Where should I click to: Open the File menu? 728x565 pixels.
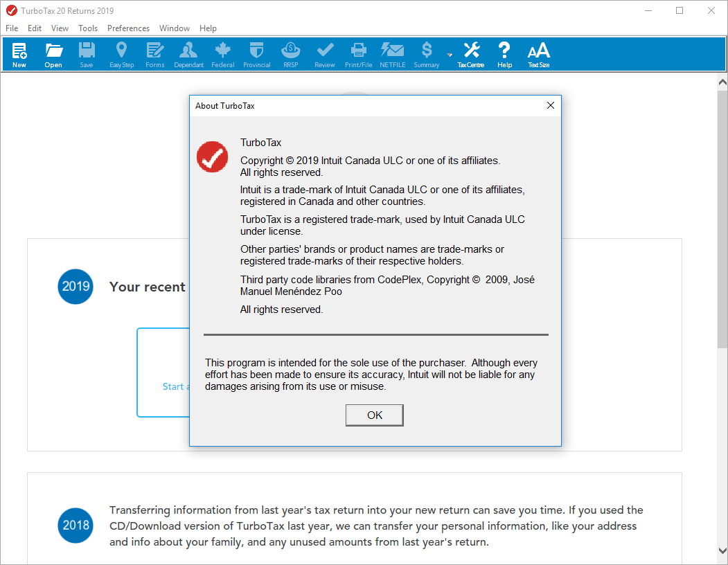12,28
